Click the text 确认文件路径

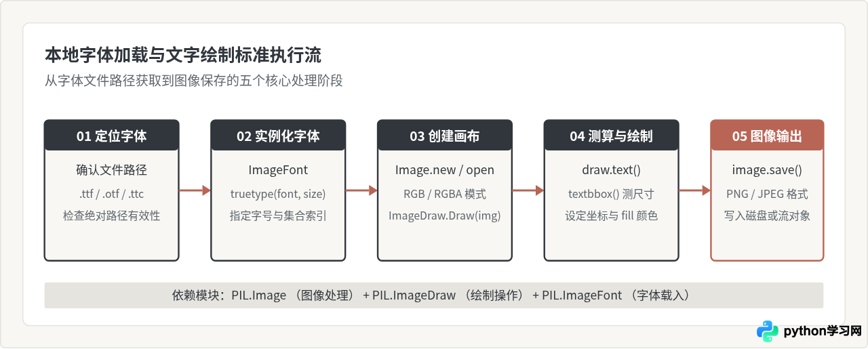point(112,170)
